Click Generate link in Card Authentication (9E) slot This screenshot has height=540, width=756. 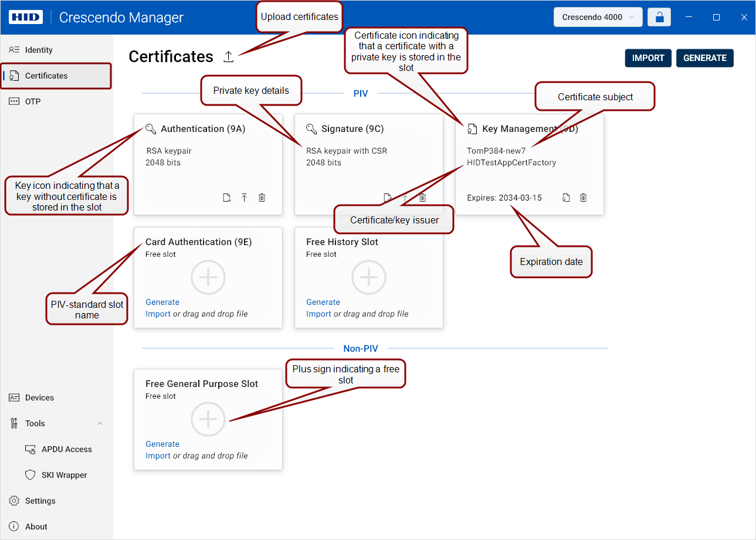tap(162, 302)
